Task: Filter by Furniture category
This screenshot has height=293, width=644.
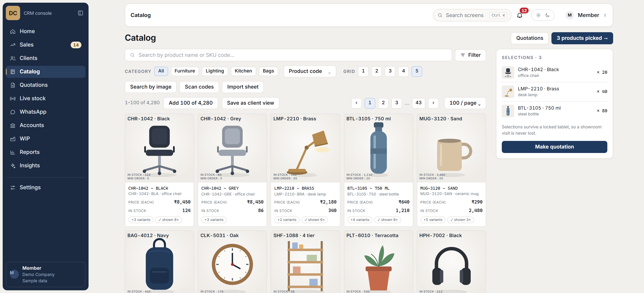Action: 185,71
